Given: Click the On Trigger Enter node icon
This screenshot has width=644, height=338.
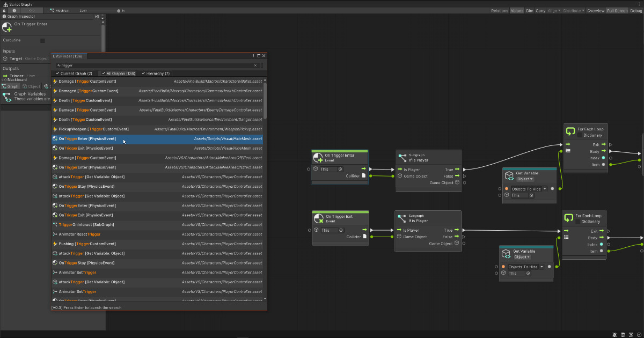Looking at the screenshot, I should pos(317,158).
